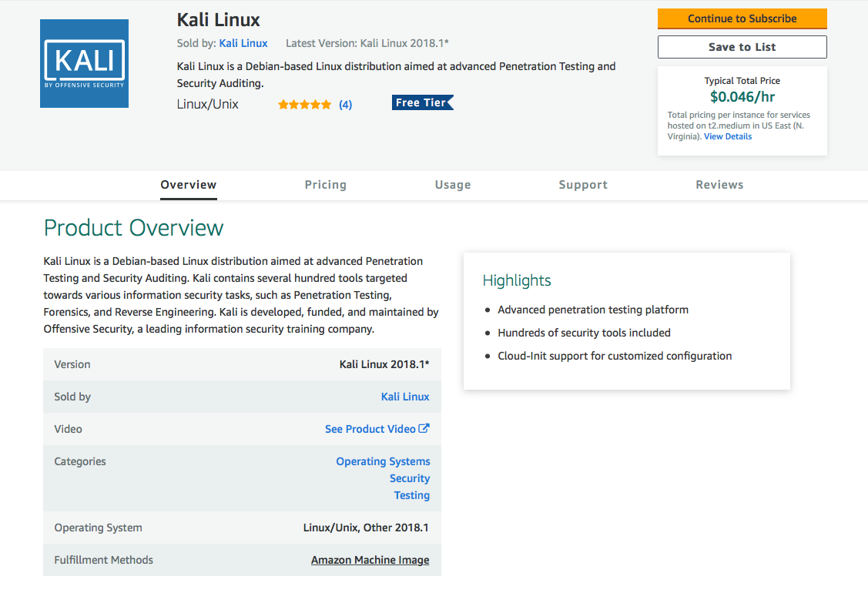
Task: Select the Security category link
Action: (410, 478)
